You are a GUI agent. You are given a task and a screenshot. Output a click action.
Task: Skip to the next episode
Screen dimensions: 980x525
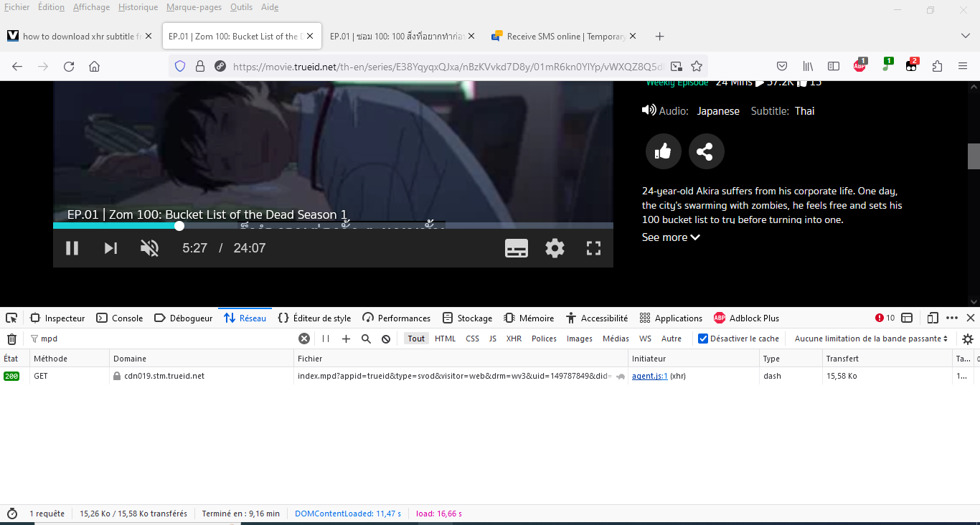(x=110, y=248)
